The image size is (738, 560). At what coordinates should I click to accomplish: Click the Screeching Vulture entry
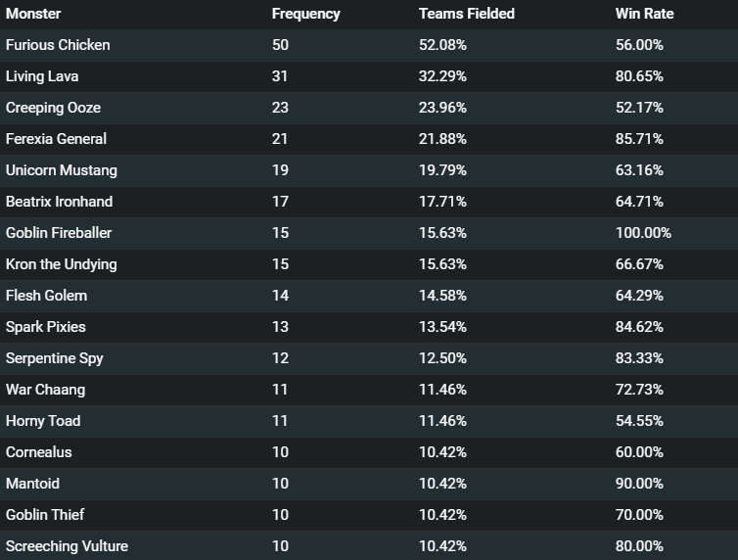click(67, 546)
